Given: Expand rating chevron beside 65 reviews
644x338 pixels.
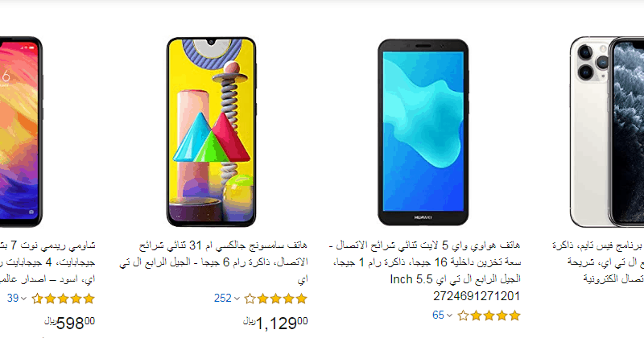Looking at the screenshot, I should [x=449, y=315].
